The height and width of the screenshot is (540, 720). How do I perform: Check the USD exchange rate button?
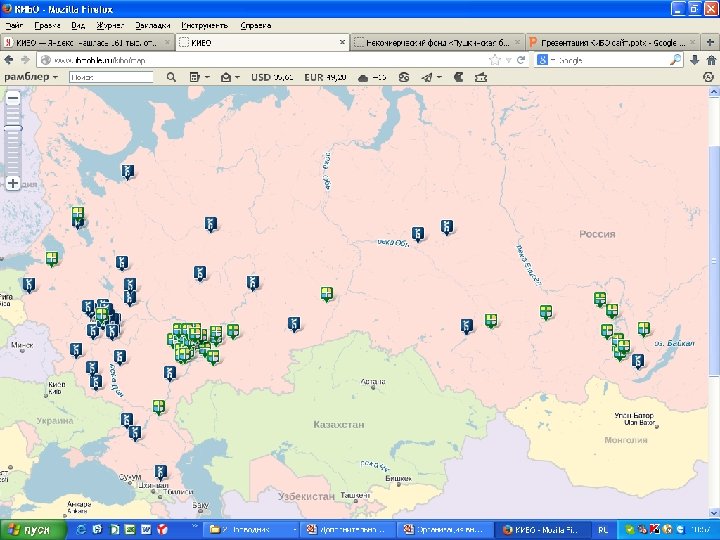(272, 77)
